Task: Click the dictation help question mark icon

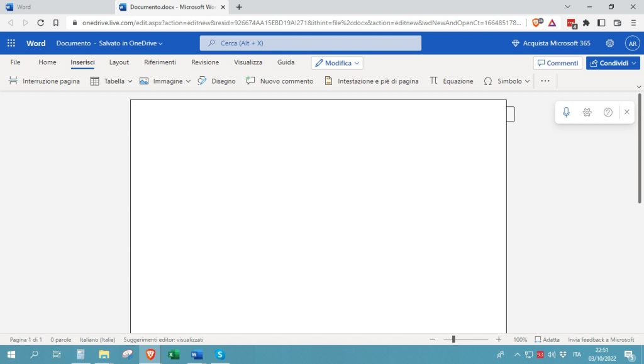Action: point(608,112)
